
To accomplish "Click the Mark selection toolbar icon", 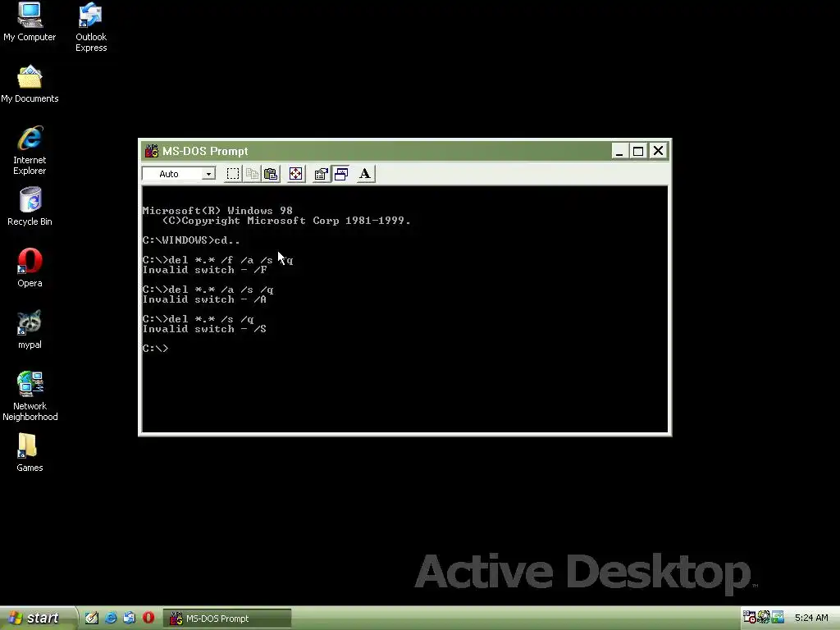I will click(233, 174).
